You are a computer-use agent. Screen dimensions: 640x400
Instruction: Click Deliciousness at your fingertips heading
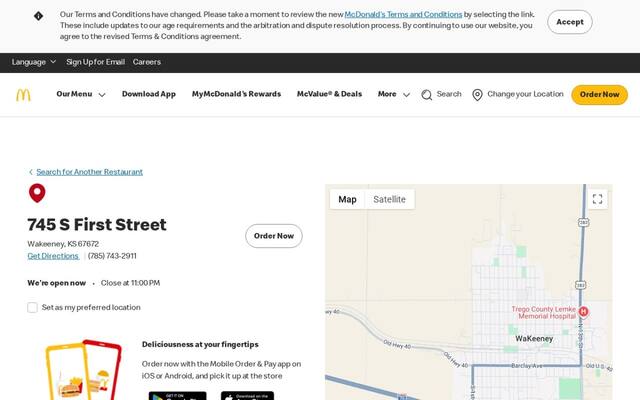[200, 344]
